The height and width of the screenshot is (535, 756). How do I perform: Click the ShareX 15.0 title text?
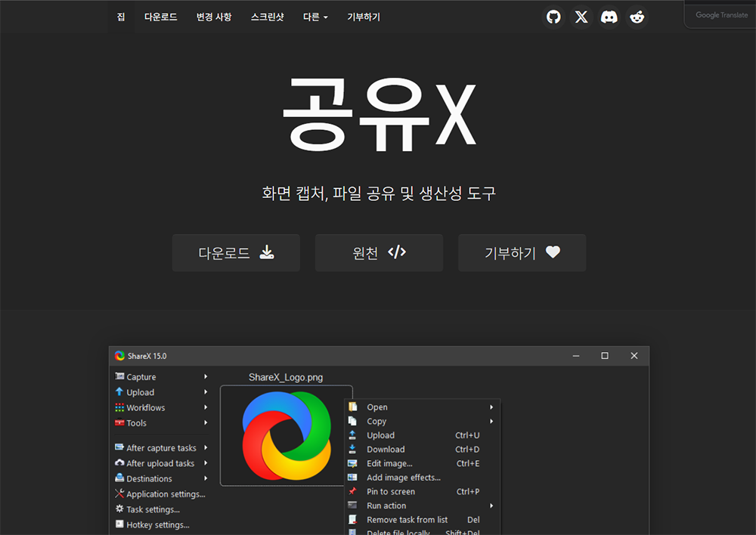click(x=147, y=356)
